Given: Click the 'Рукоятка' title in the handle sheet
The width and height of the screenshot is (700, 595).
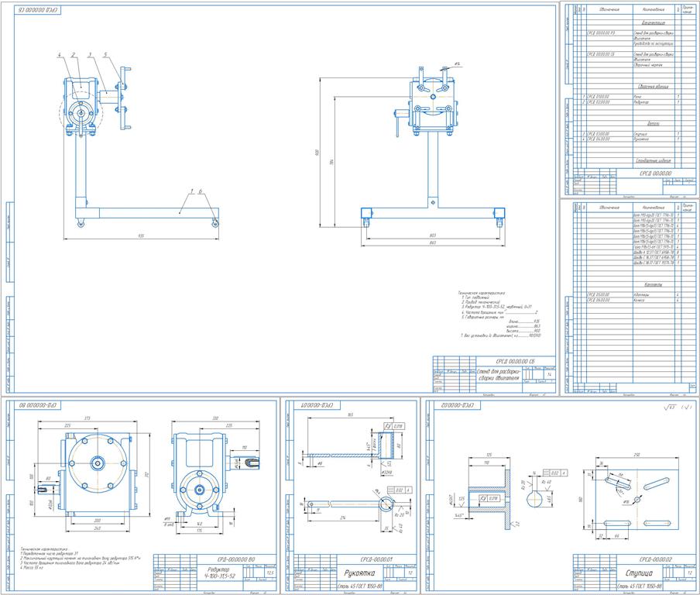Looking at the screenshot, I should (x=359, y=573).
